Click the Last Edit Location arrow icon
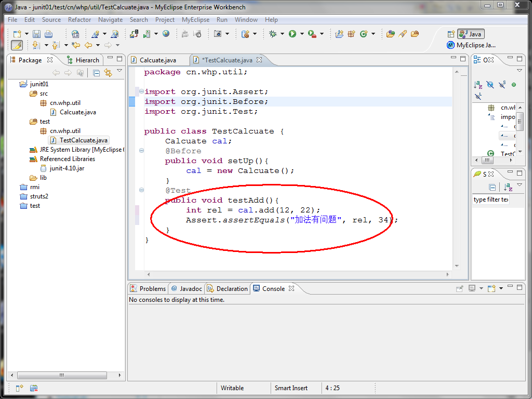Image resolution: width=532 pixels, height=399 pixels. coord(75,45)
